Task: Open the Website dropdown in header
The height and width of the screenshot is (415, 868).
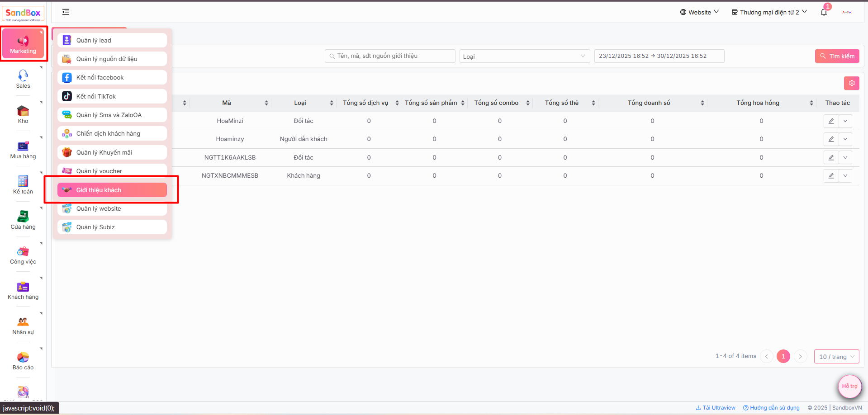Action: pyautogui.click(x=699, y=12)
